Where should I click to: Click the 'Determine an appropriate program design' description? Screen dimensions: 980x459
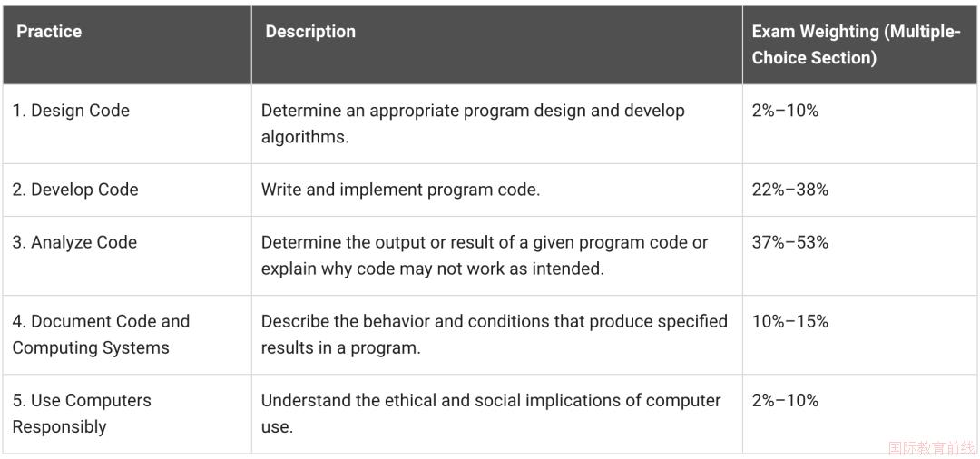(473, 123)
